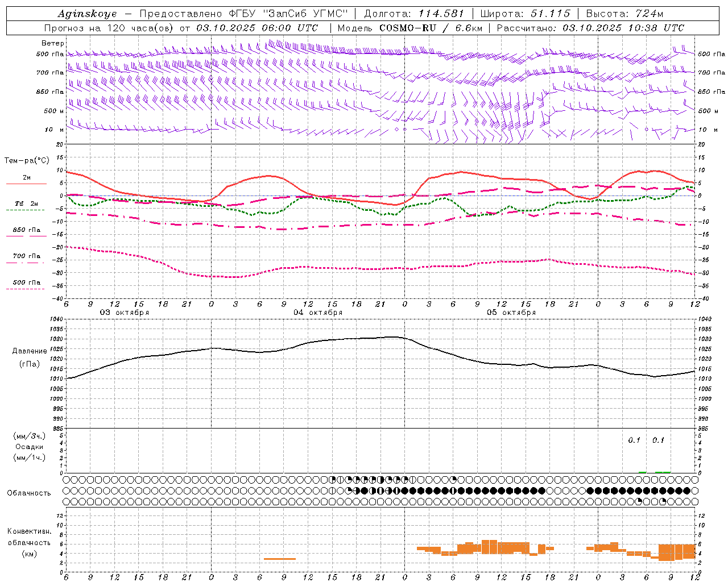Viewport: 728px width, 582px height.
Task: Click the date label 04 октября
Action: (x=318, y=313)
